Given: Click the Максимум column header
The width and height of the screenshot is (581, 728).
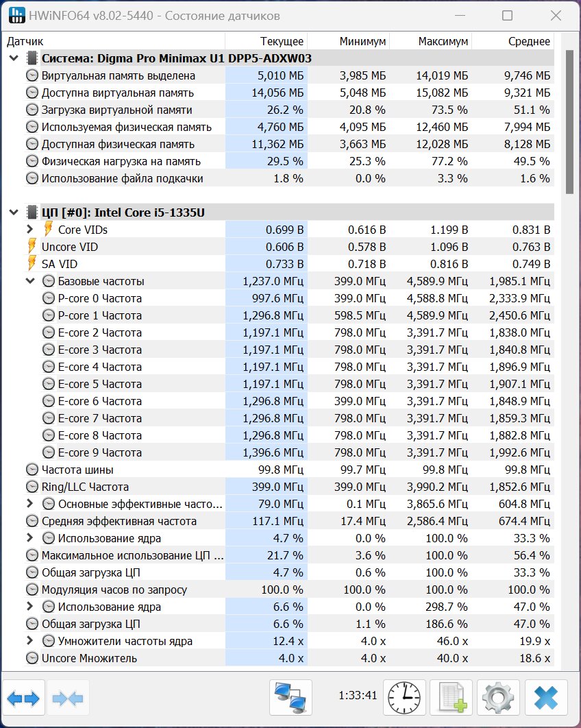Looking at the screenshot, I should (x=431, y=41).
